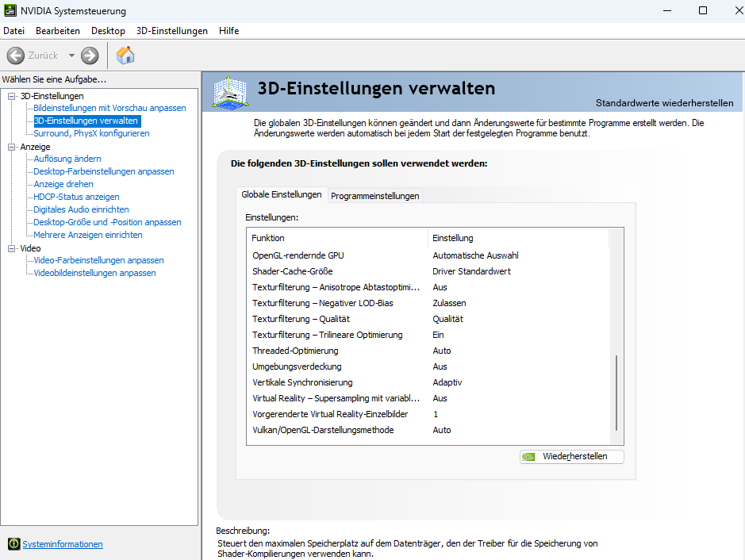Open Digitales Audio einrichten
This screenshot has height=560, width=745.
(x=81, y=209)
